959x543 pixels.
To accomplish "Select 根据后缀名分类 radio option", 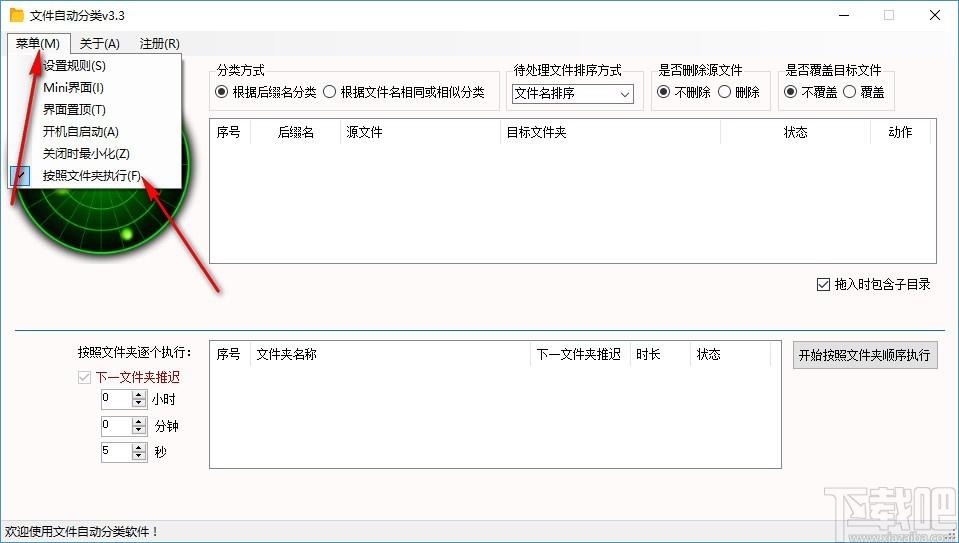I will [x=266, y=92].
